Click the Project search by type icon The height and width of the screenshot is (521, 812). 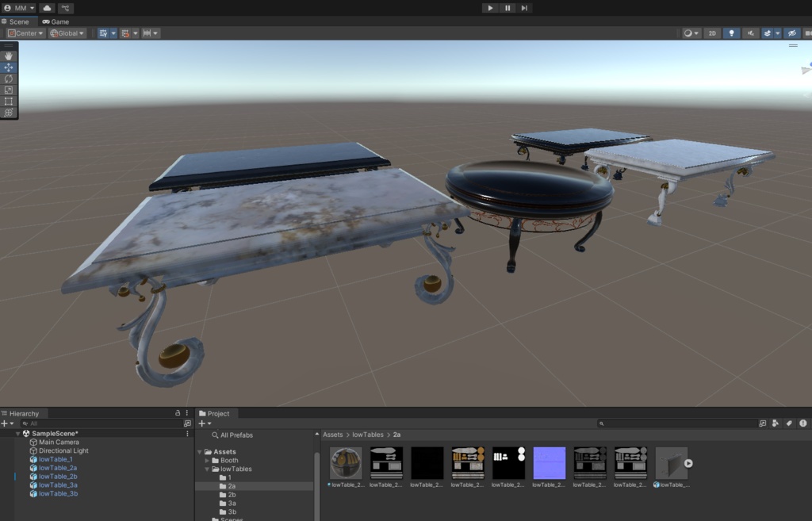776,423
